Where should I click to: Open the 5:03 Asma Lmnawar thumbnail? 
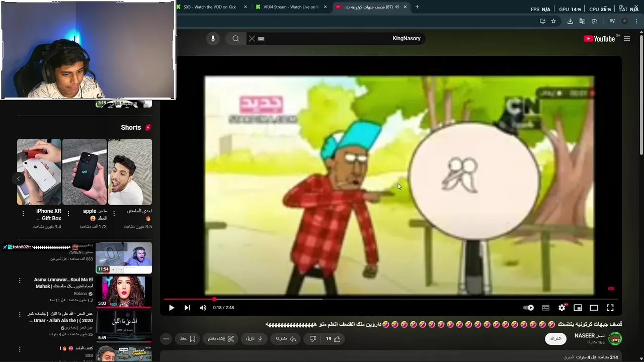pyautogui.click(x=124, y=292)
